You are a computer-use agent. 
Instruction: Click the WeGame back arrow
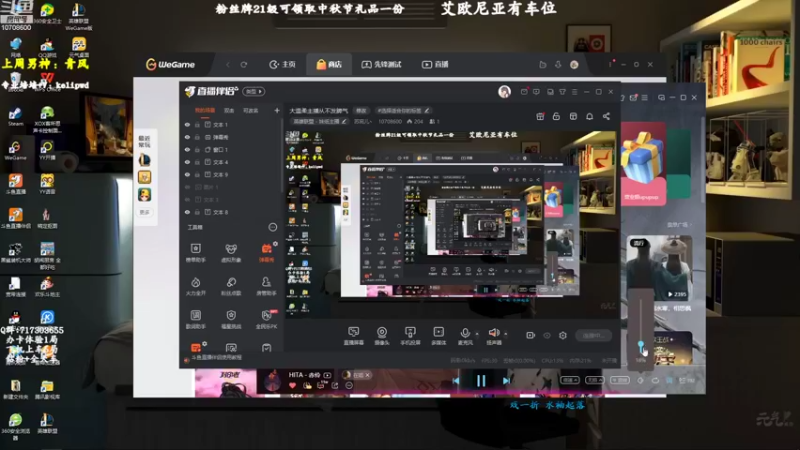point(228,64)
